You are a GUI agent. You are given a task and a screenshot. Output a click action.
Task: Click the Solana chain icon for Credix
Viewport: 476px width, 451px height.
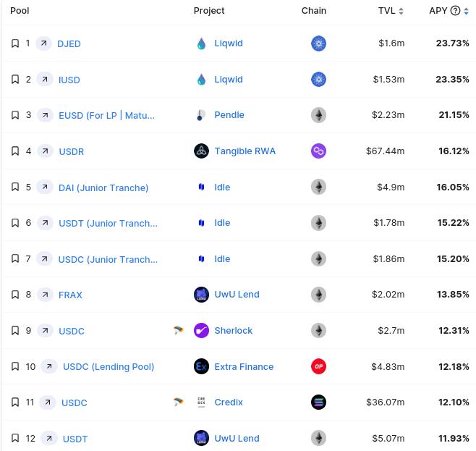point(318,402)
